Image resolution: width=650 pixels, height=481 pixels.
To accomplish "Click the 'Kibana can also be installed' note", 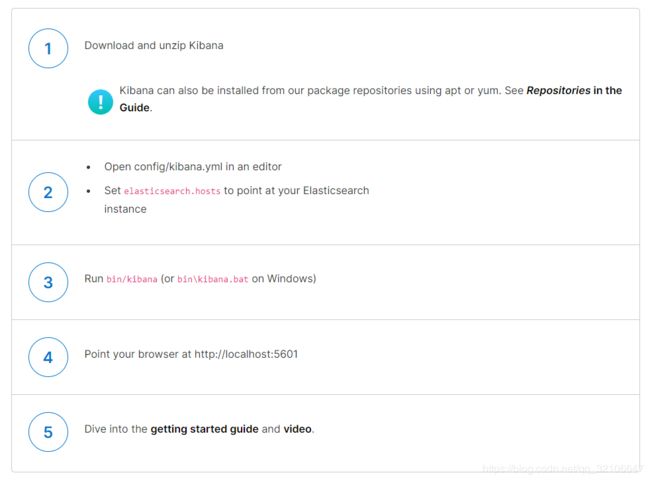I will point(371,99).
